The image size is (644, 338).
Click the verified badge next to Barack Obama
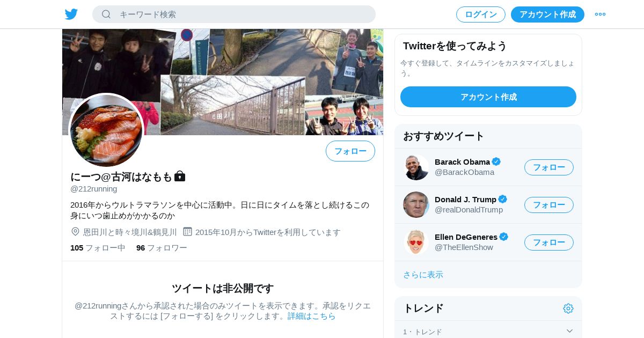(496, 161)
